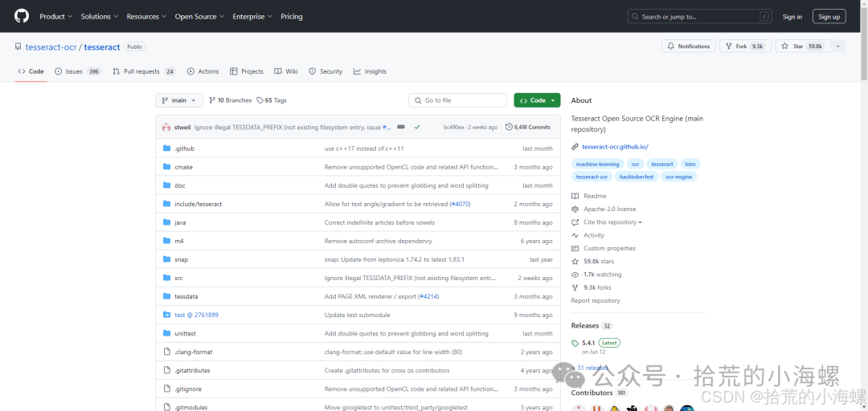
Task: Visit tesseract-ocr.github.io website link
Action: point(615,147)
